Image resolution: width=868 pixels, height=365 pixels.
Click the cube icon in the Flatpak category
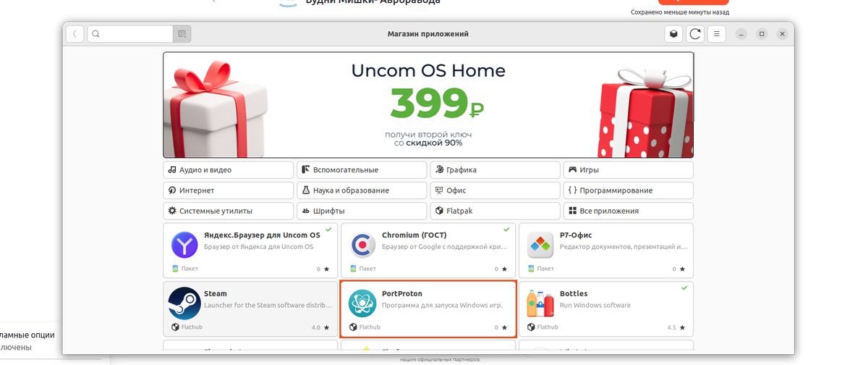pos(439,211)
